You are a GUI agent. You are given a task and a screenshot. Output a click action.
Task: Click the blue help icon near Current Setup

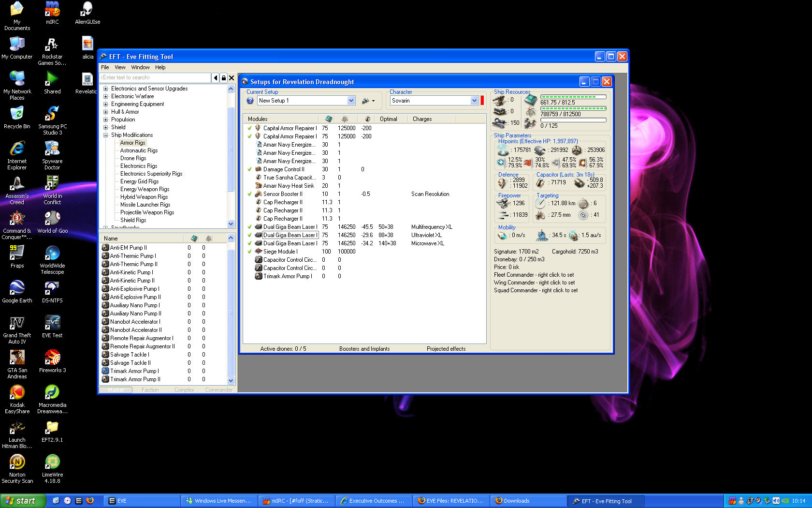250,101
